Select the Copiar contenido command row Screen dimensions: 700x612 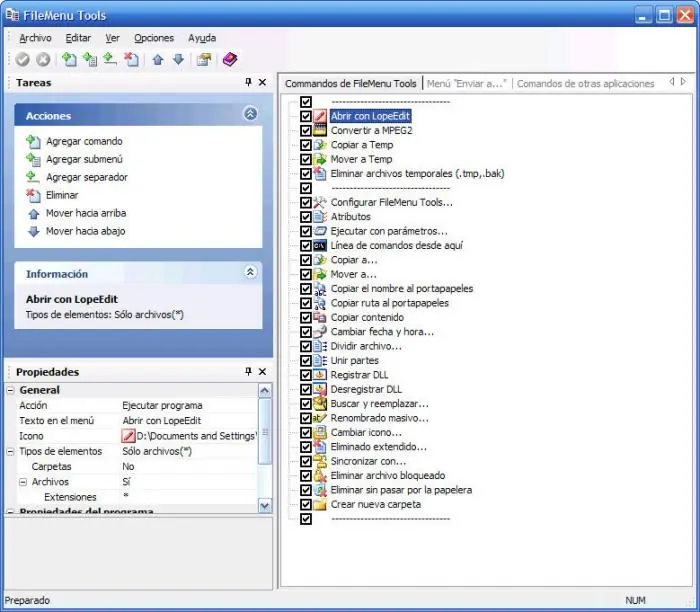pyautogui.click(x=367, y=317)
